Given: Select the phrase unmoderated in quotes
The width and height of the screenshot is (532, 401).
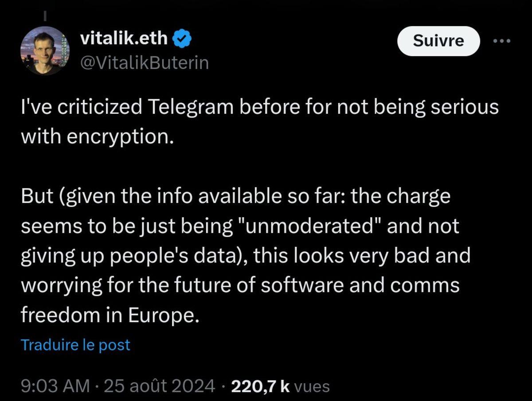Looking at the screenshot, I should click(310, 226).
